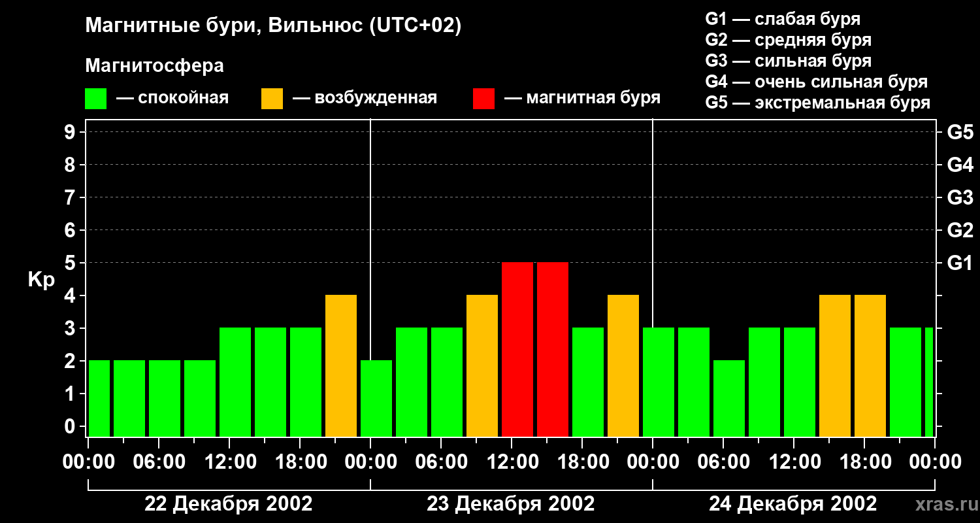Click the first red Kp 5 bar
Image resolution: width=980 pixels, height=523 pixels.
pos(517,349)
